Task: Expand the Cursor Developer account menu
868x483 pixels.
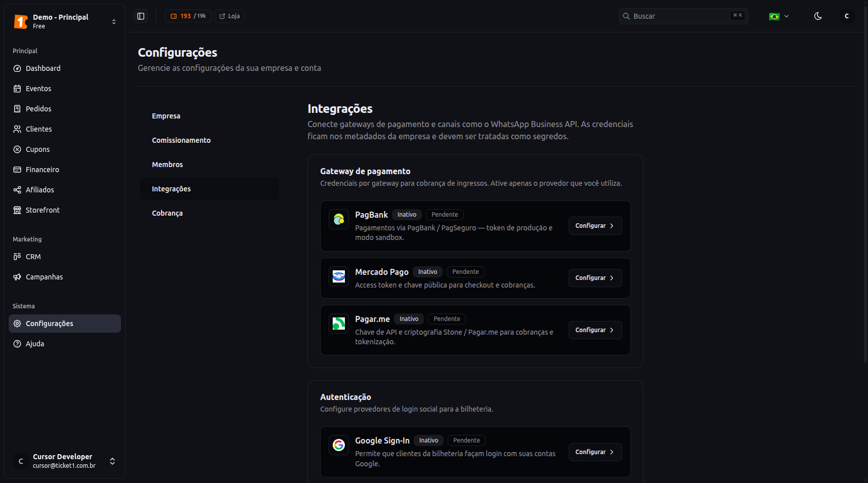Action: [65, 461]
